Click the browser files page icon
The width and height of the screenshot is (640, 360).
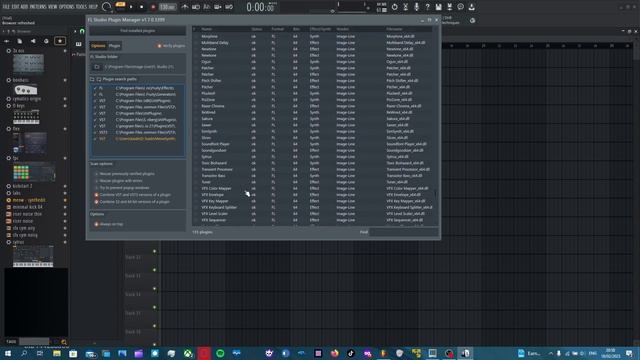[20, 41]
